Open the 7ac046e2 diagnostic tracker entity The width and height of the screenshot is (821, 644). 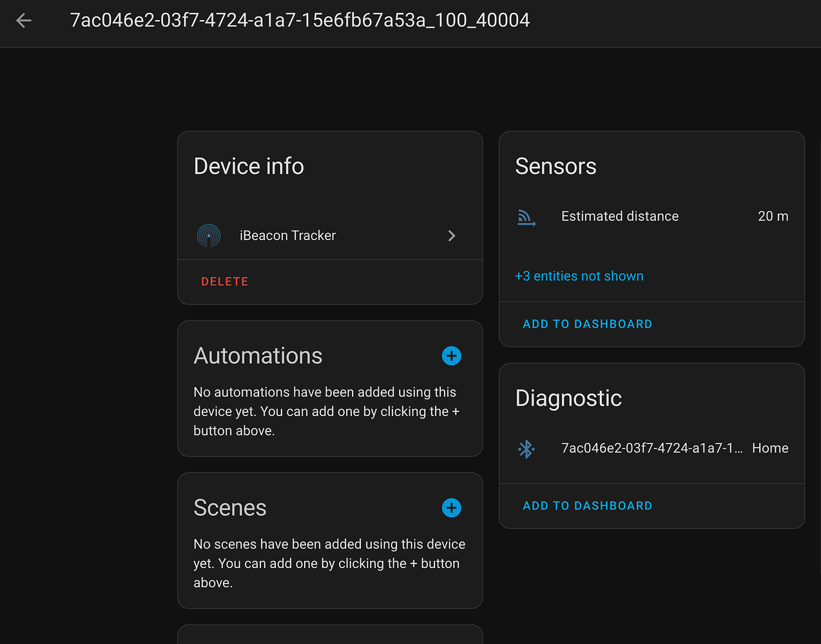(x=651, y=448)
